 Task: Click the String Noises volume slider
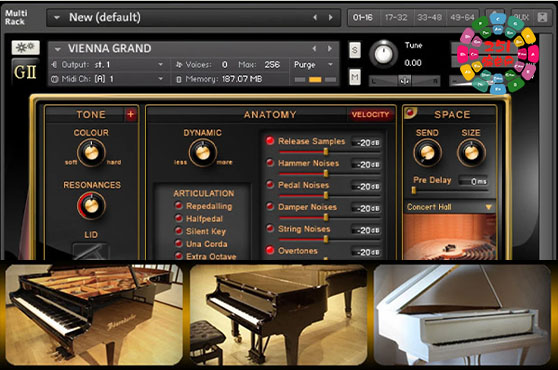[x=329, y=240]
